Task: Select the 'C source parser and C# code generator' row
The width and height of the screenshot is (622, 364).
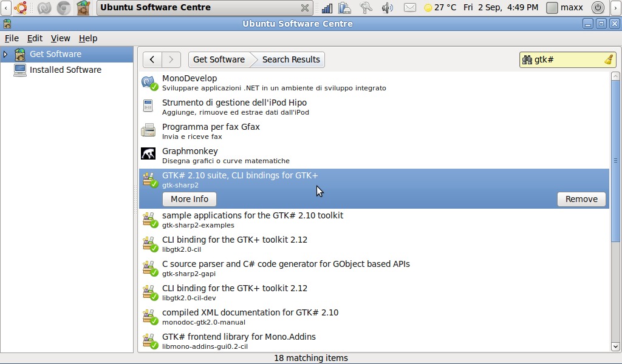Action: [374, 268]
